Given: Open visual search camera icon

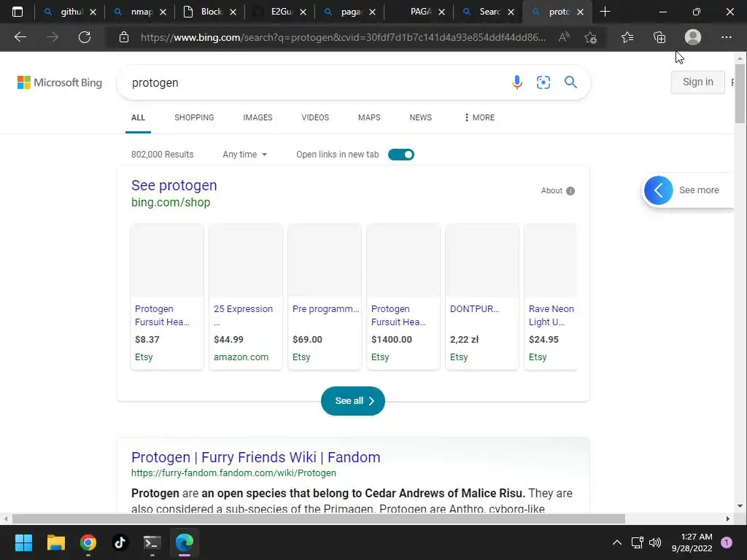Looking at the screenshot, I should 543,82.
